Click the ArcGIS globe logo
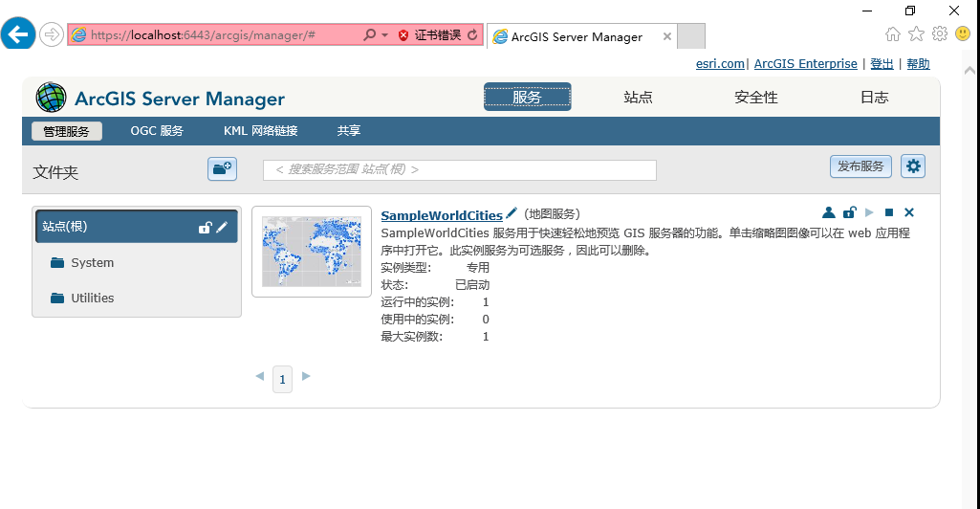 click(51, 98)
